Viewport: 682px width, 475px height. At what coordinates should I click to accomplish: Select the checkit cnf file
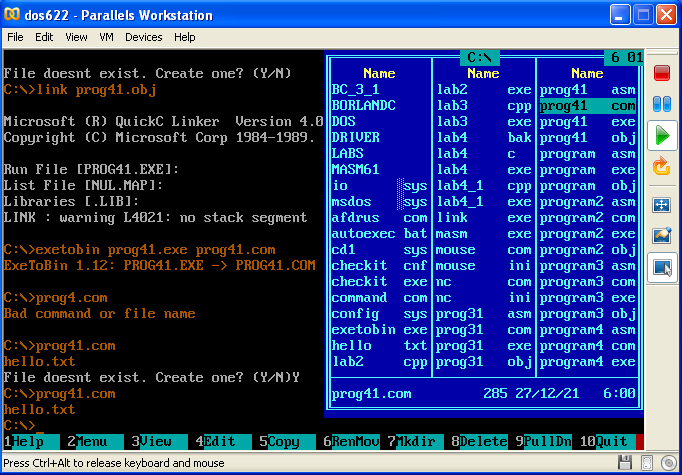[x=381, y=265]
